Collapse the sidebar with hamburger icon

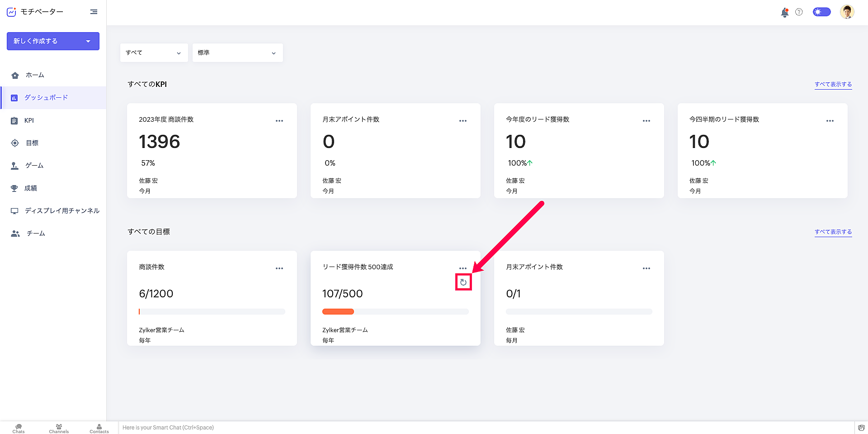[x=94, y=12]
